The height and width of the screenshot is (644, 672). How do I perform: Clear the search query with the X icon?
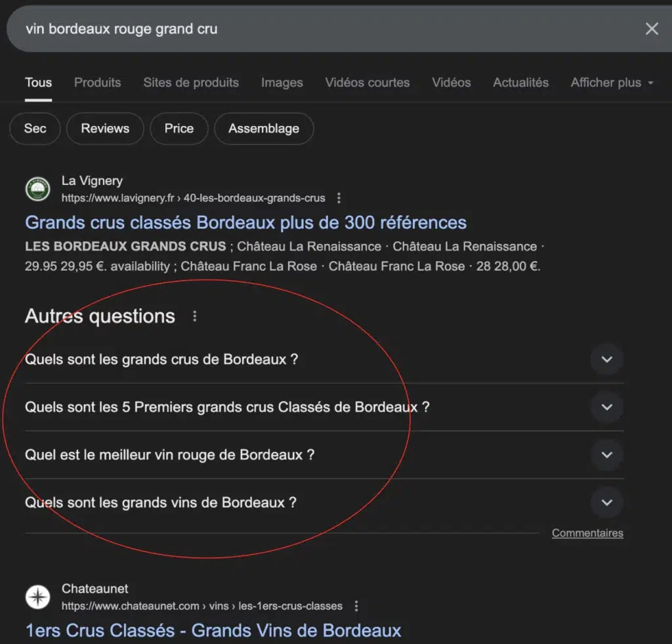(x=652, y=29)
